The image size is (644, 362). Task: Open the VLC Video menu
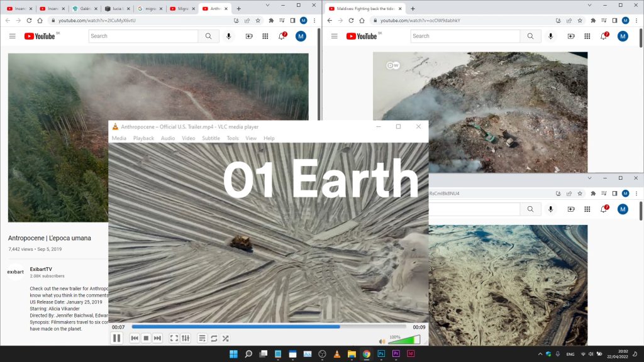click(189, 138)
